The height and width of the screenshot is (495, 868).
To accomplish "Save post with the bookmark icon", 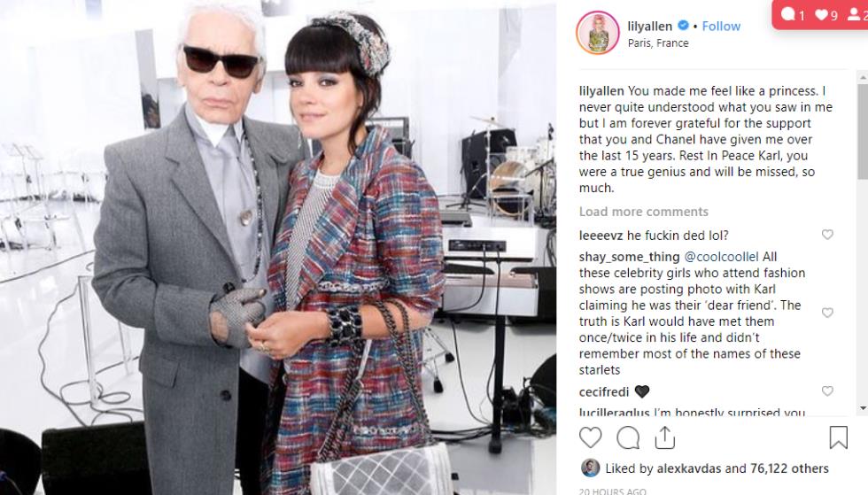I will (838, 437).
